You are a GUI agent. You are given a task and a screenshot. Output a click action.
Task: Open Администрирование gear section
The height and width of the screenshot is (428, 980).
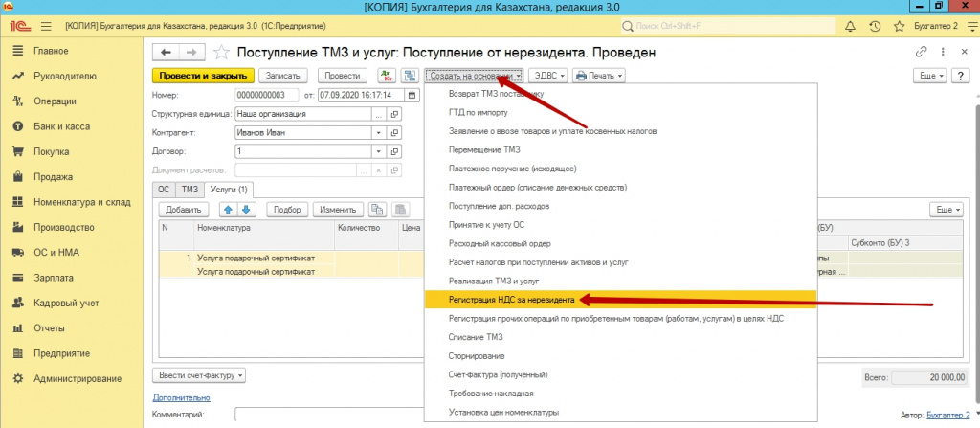[77, 378]
